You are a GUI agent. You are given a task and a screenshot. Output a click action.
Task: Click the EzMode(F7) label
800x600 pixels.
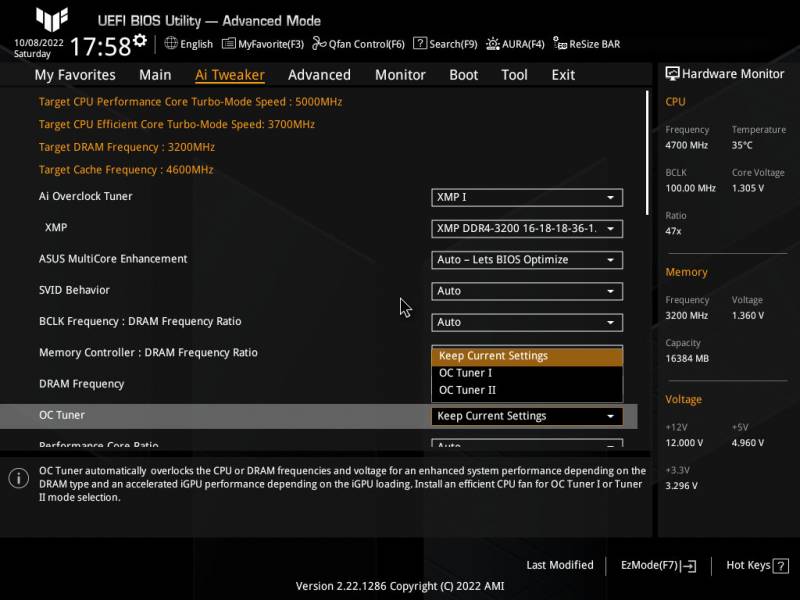pos(649,565)
